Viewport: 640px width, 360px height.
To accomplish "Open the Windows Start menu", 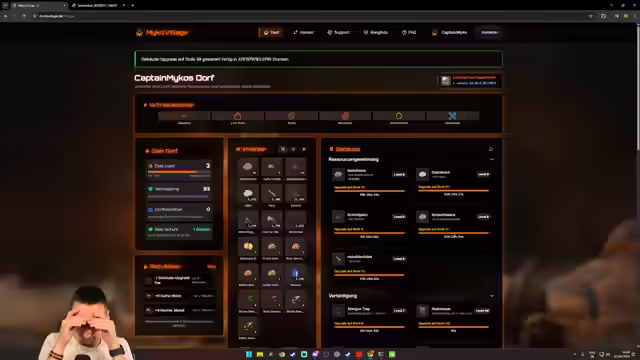I will (249, 354).
